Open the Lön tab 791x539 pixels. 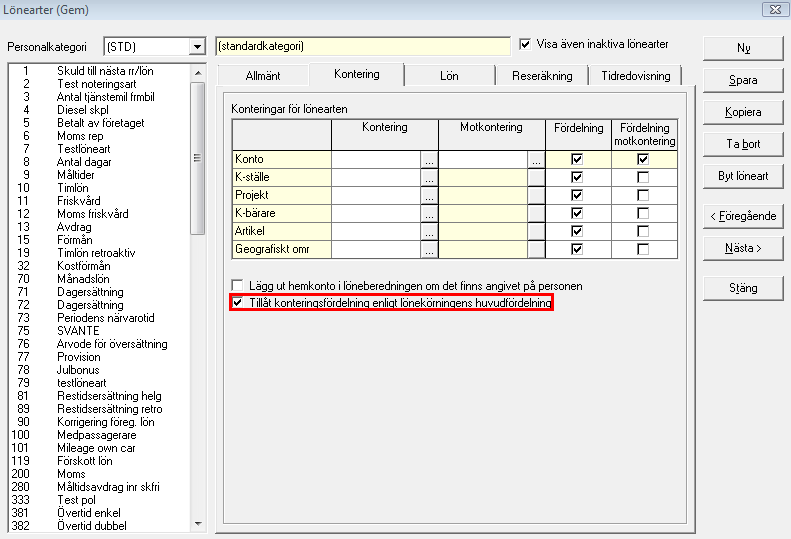[449, 76]
